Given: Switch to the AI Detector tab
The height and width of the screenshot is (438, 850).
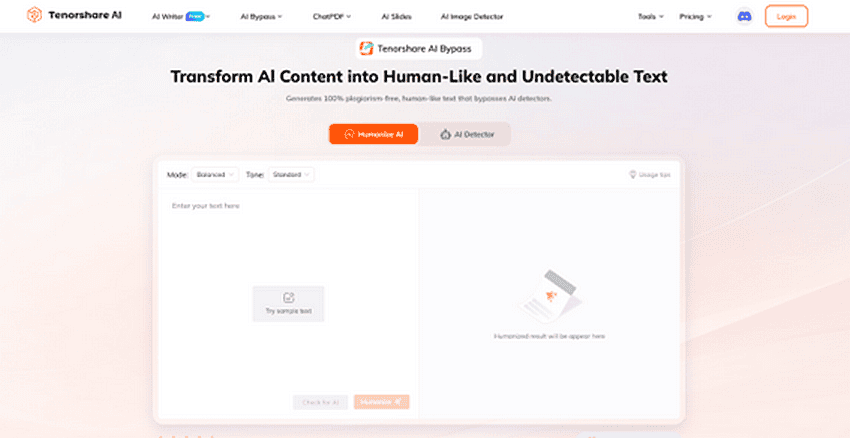Looking at the screenshot, I should point(467,134).
